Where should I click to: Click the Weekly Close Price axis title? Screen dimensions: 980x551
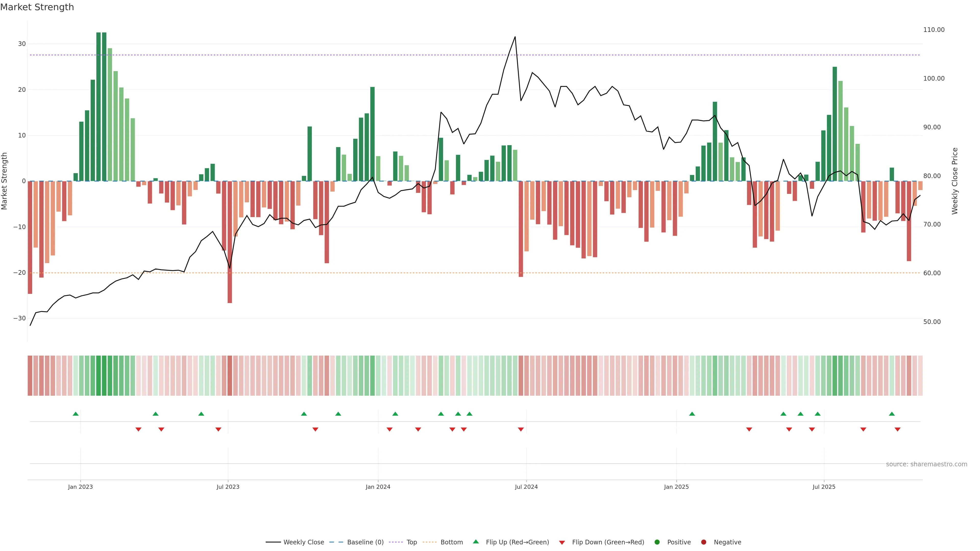[x=954, y=181]
